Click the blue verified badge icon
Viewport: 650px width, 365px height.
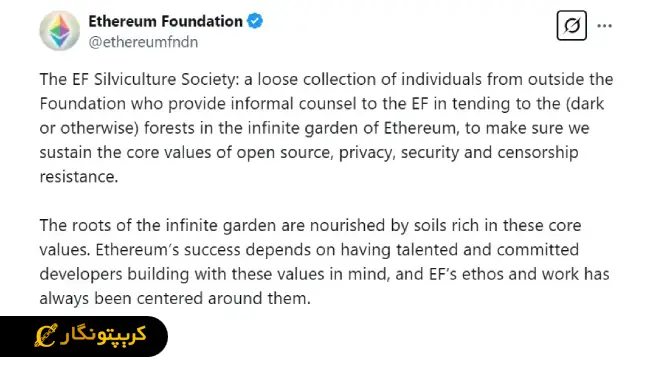coord(255,21)
